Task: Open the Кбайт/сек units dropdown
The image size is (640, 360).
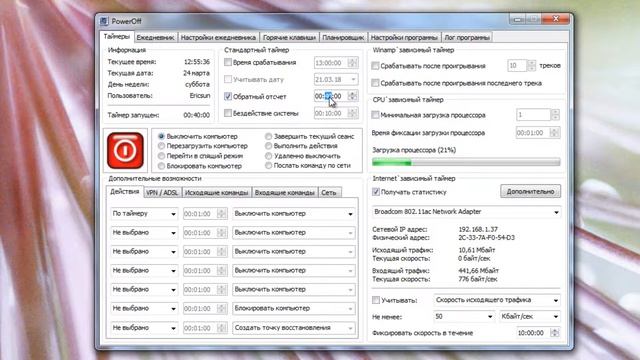Action: (x=530, y=317)
